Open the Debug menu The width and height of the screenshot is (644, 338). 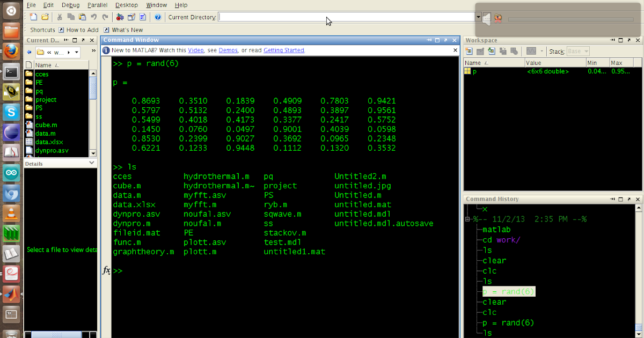tap(70, 5)
